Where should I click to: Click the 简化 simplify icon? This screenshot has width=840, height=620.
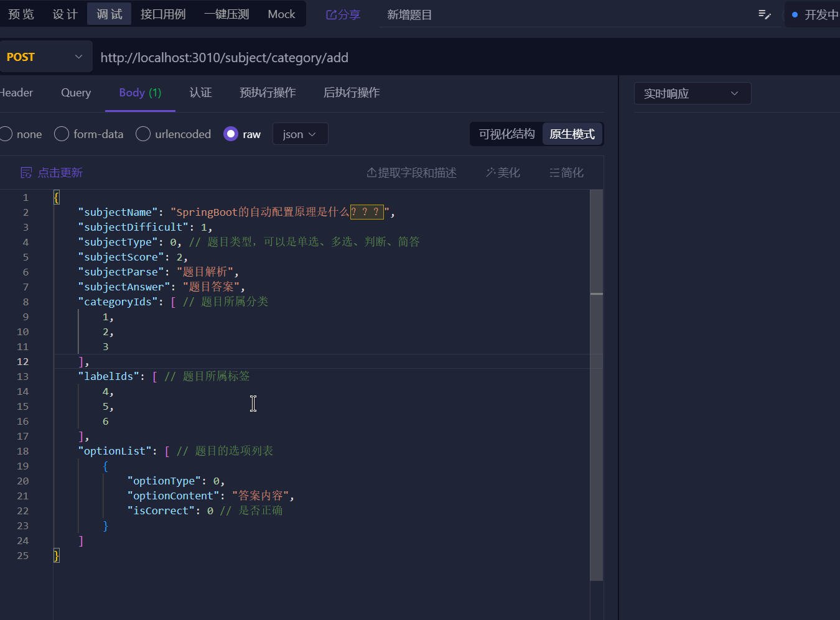[554, 173]
